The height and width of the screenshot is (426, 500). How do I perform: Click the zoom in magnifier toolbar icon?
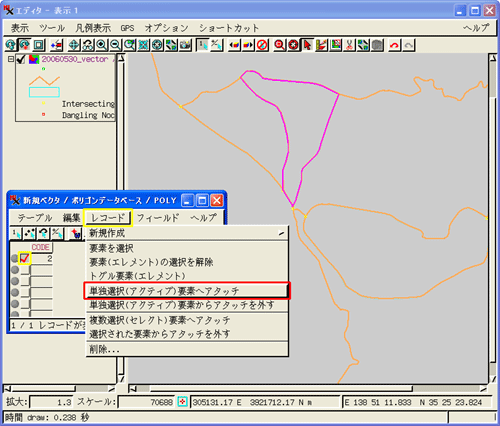click(x=102, y=45)
